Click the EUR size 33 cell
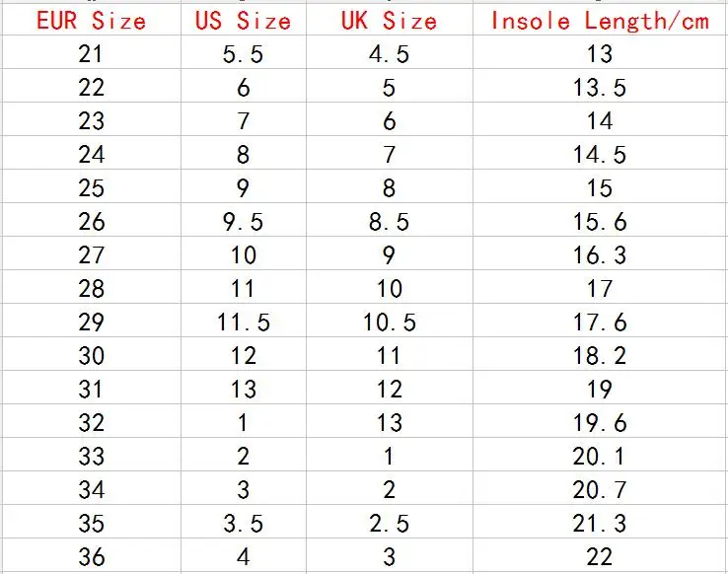This screenshot has height=574, width=728. [92, 455]
